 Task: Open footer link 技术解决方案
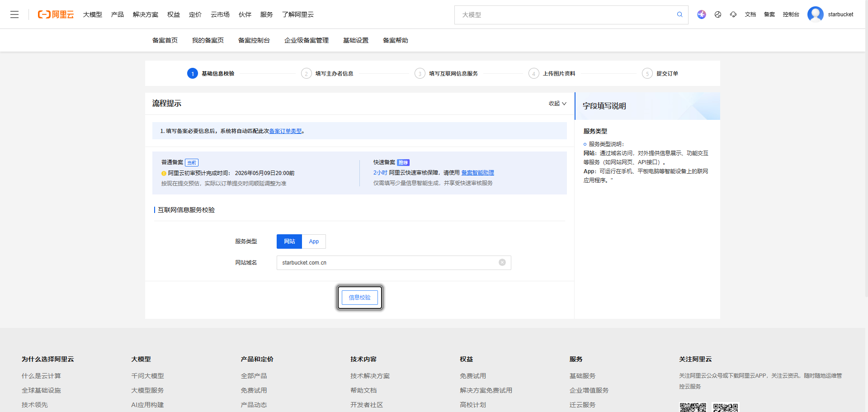[370, 376]
